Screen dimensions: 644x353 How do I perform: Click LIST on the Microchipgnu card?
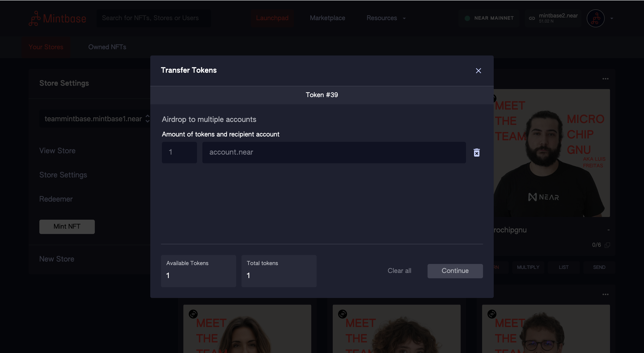point(563,267)
